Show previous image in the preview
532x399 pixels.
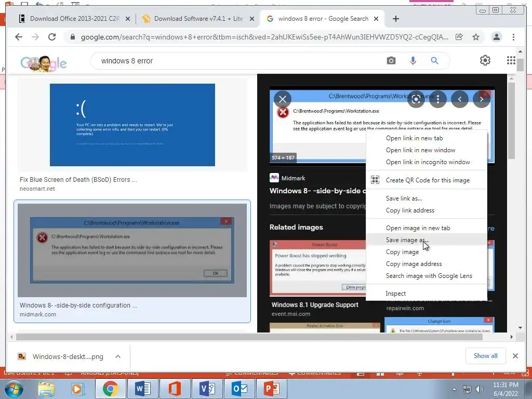(460, 99)
